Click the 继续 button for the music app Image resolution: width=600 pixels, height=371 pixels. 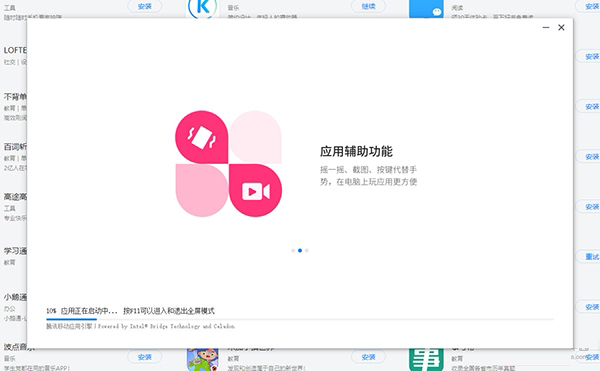click(x=368, y=7)
